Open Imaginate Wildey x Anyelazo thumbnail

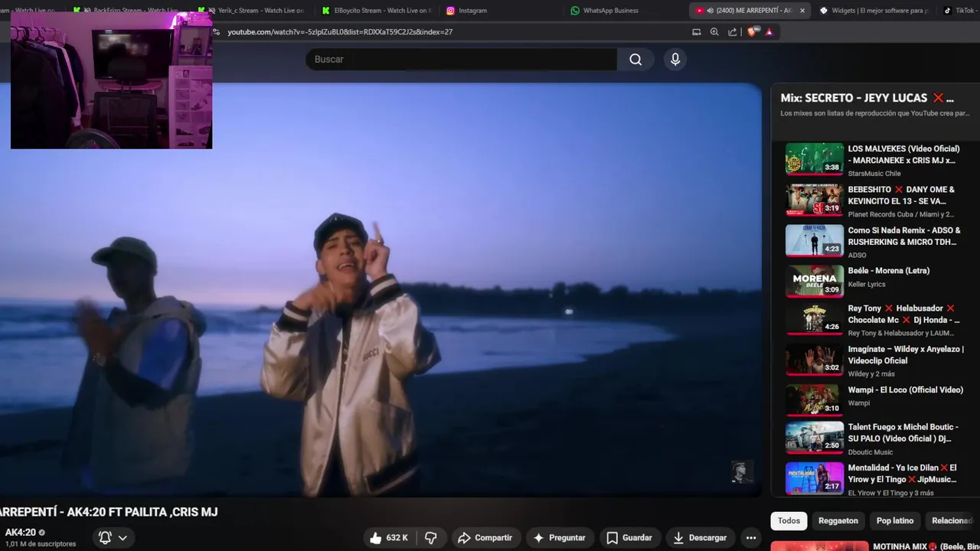815,358
